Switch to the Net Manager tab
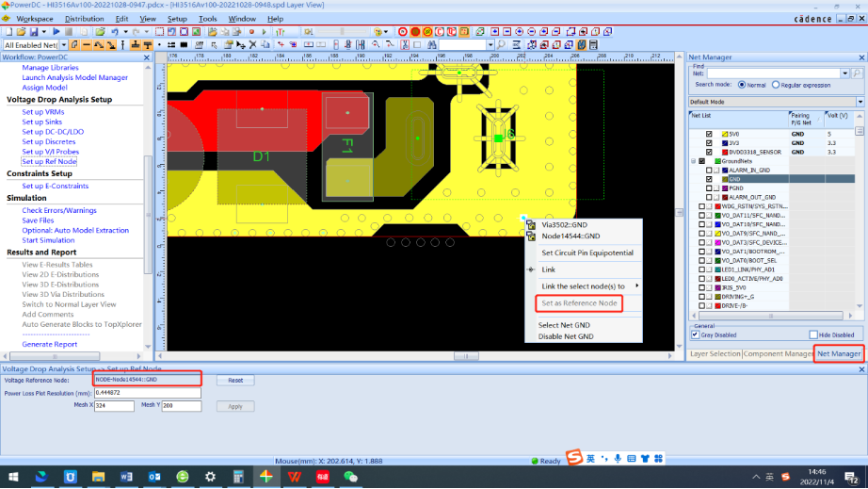The image size is (868, 489). (x=839, y=354)
